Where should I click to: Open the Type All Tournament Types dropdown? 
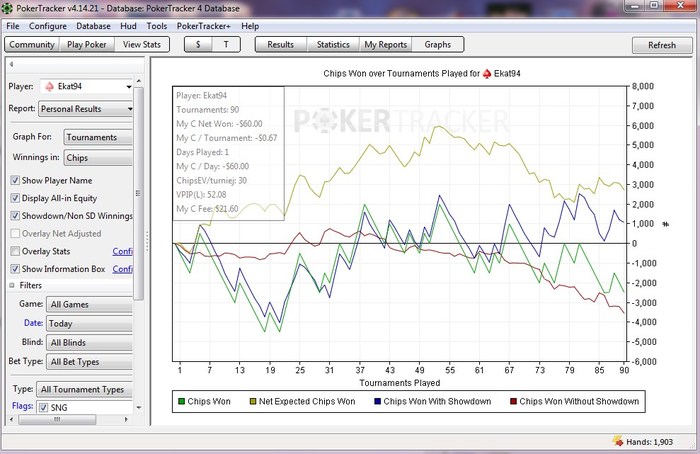[85, 389]
